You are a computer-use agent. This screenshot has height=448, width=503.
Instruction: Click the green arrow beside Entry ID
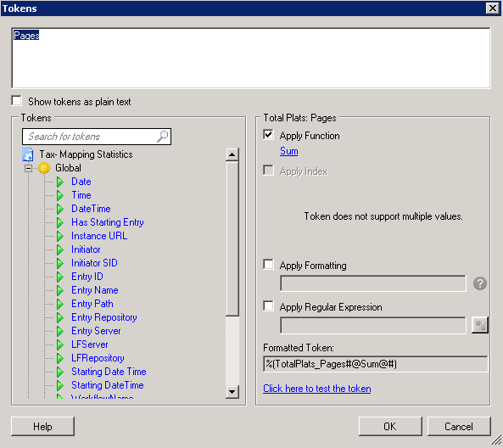click(60, 277)
